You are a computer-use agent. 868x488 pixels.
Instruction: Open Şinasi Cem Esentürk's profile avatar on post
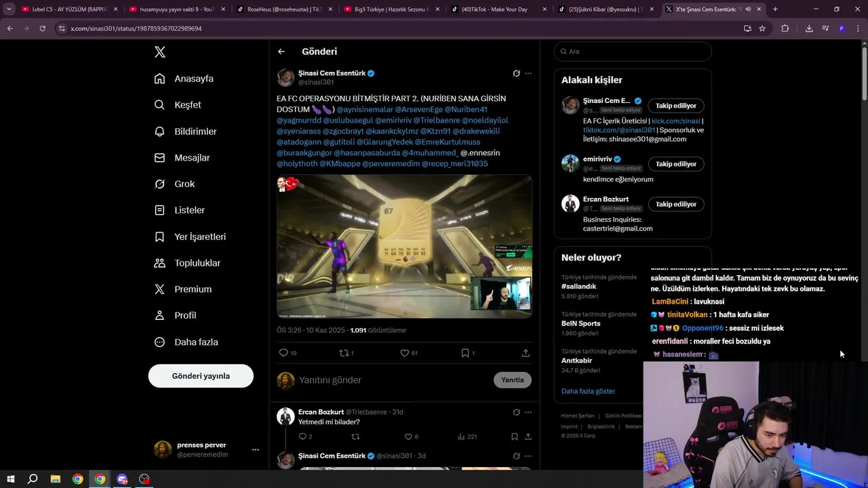(x=285, y=77)
